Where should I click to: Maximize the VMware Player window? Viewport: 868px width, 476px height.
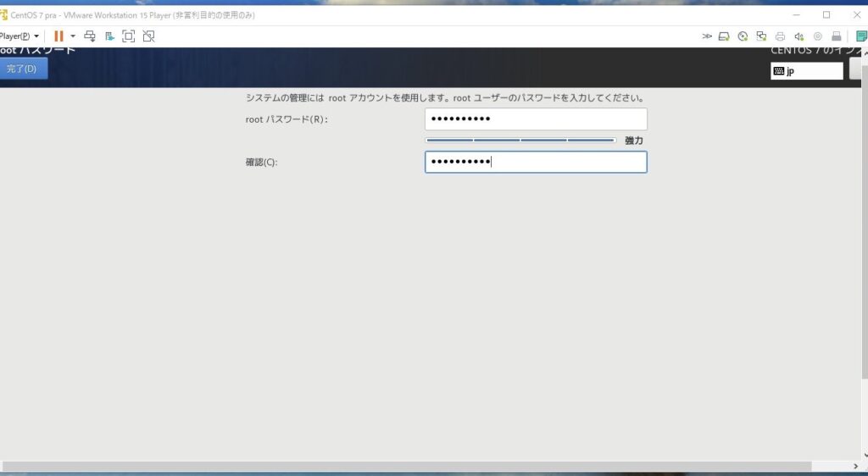[826, 15]
